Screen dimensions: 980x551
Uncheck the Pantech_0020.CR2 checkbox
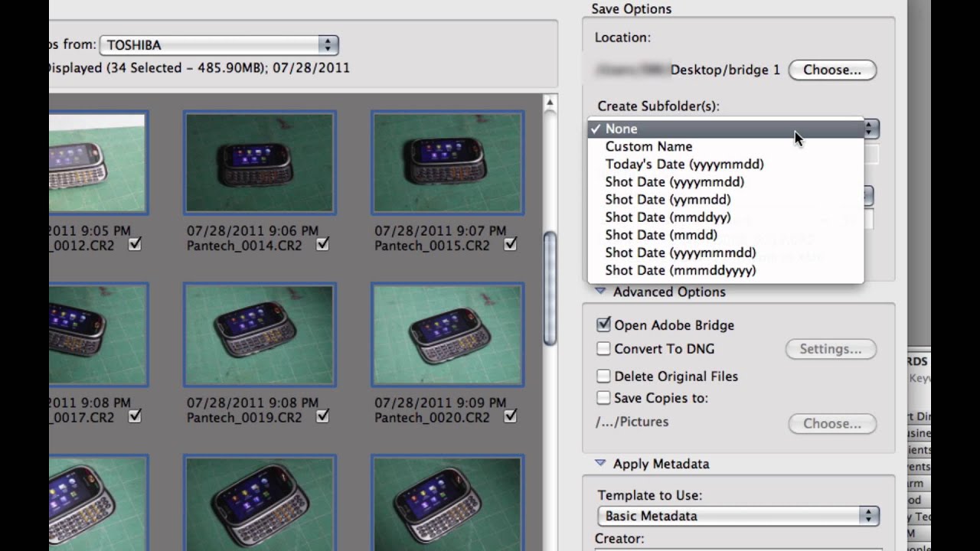tap(510, 416)
